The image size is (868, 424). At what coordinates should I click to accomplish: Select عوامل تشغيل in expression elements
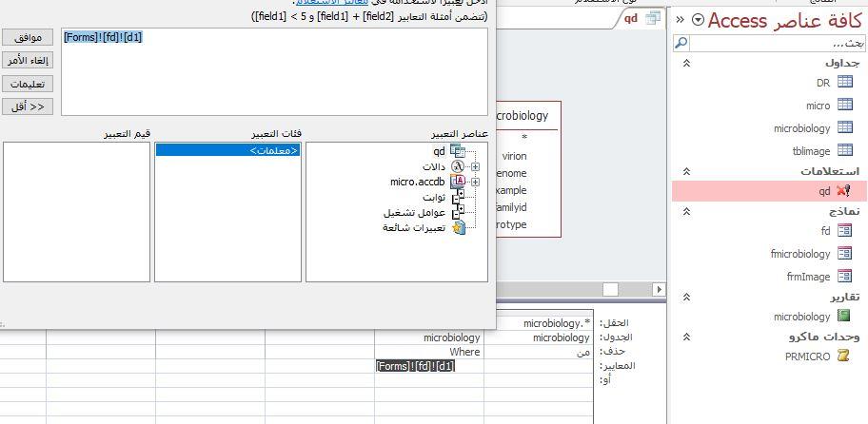[415, 213]
